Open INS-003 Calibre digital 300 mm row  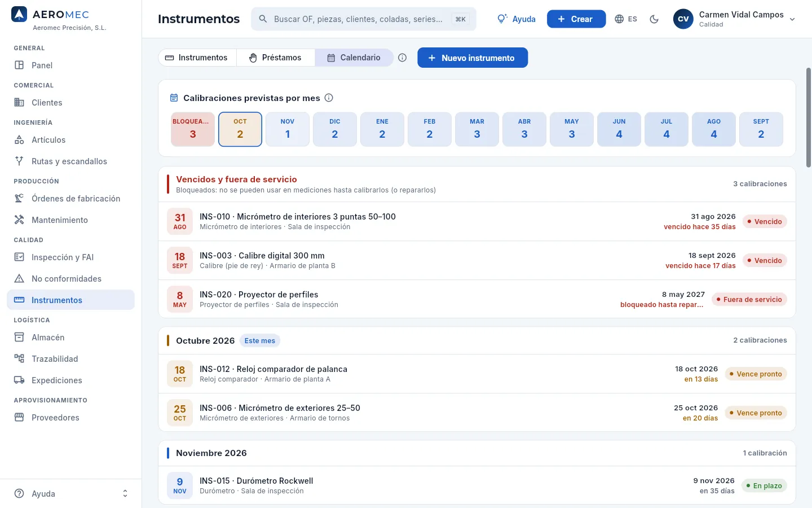pos(477,260)
